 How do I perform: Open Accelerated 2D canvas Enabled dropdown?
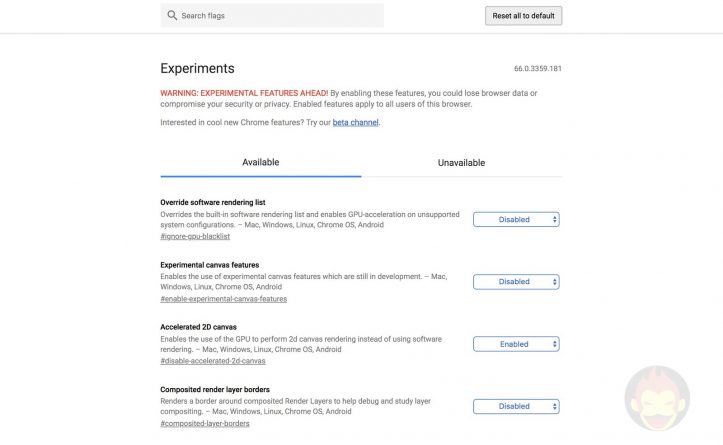pyautogui.click(x=516, y=344)
